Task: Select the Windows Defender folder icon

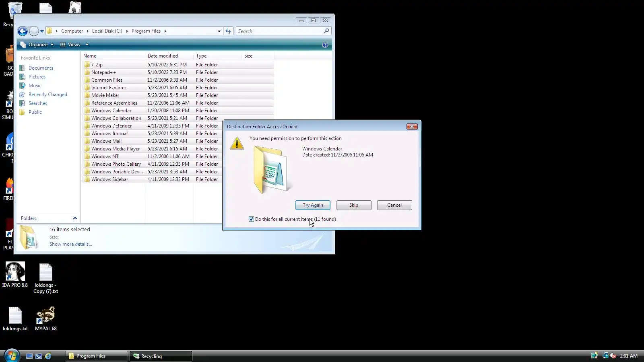Action: pyautogui.click(x=87, y=126)
